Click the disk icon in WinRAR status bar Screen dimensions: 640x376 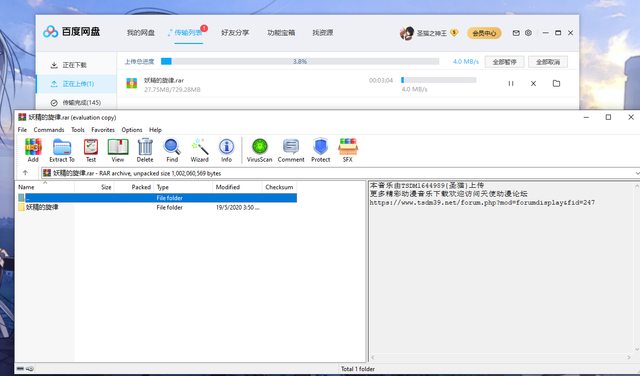click(20, 369)
